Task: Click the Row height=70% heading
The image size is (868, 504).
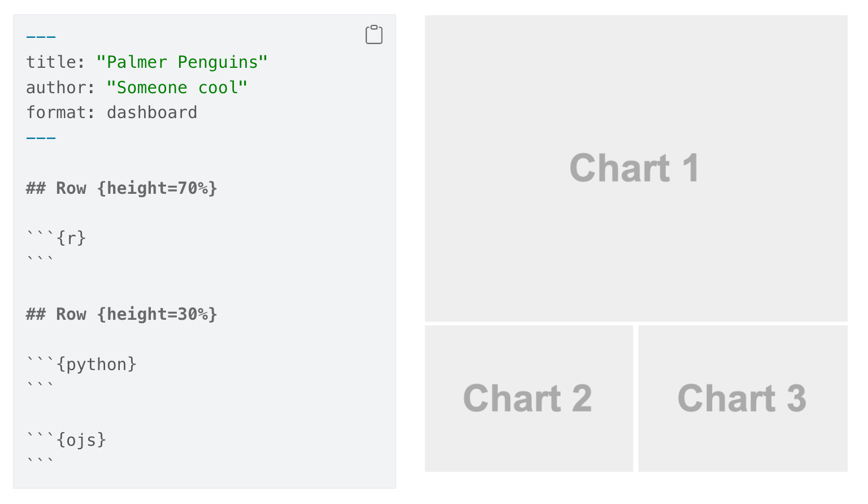Action: coord(121,188)
